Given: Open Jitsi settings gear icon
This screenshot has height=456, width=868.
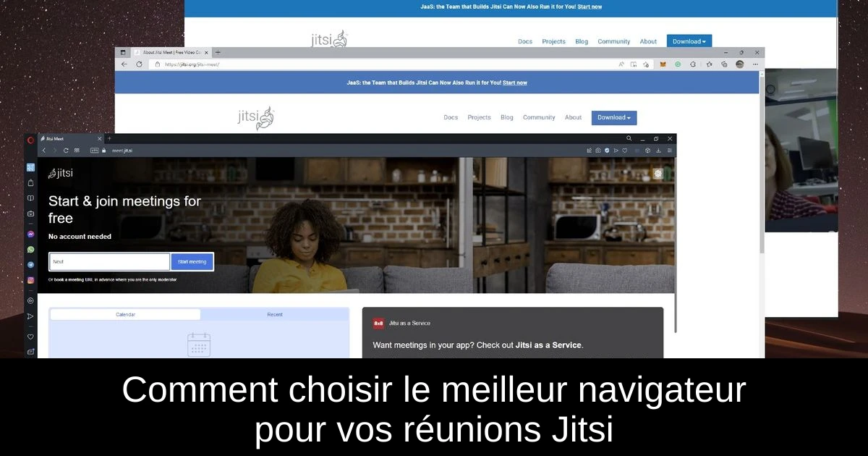Looking at the screenshot, I should tap(658, 174).
